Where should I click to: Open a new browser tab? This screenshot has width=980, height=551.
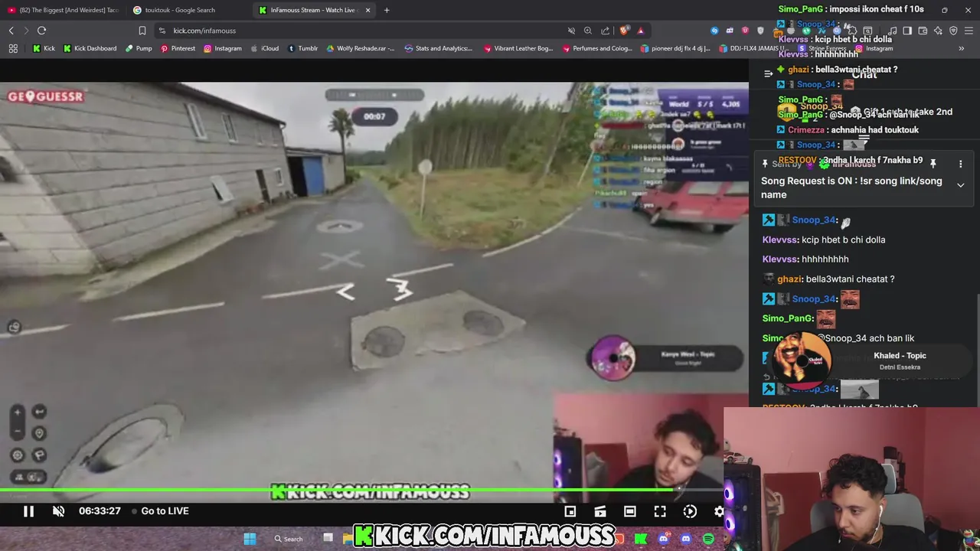(x=387, y=10)
